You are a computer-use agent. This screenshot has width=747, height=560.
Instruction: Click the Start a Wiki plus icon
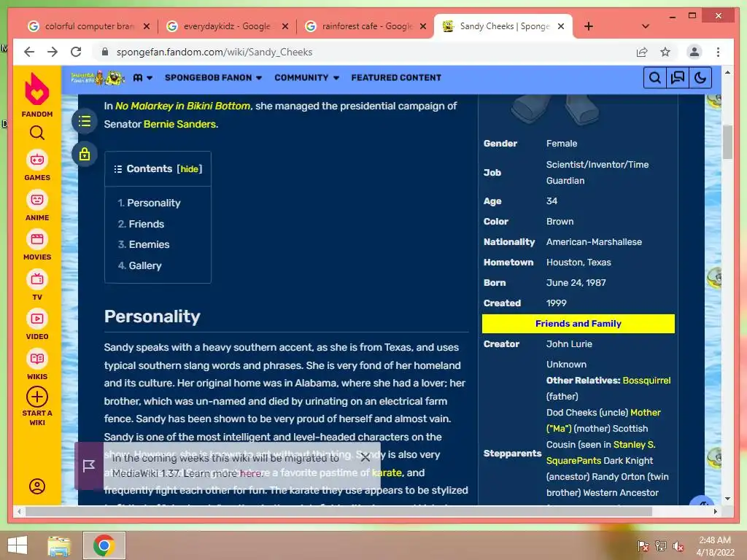tap(37, 397)
